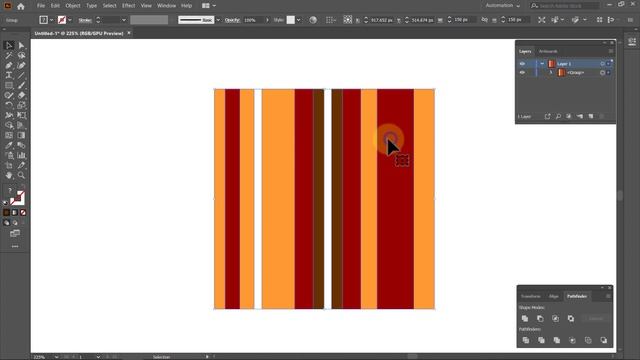The image size is (640, 360).
Task: Open the fill color dropdown arrow
Action: [51, 20]
